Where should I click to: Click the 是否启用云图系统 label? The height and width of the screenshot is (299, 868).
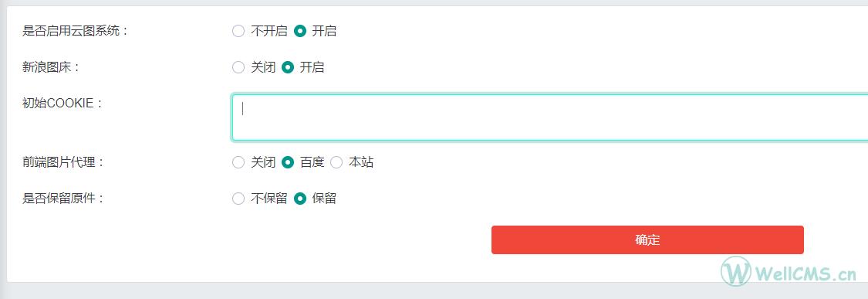tap(76, 31)
